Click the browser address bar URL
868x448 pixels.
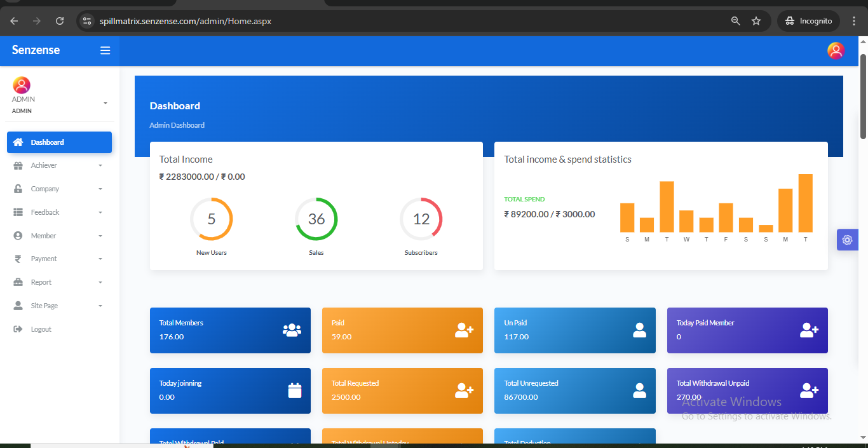[x=186, y=21]
